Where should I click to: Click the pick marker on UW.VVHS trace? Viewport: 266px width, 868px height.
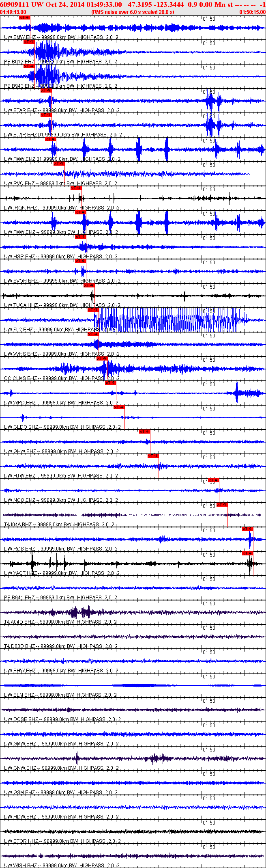coord(93,334)
